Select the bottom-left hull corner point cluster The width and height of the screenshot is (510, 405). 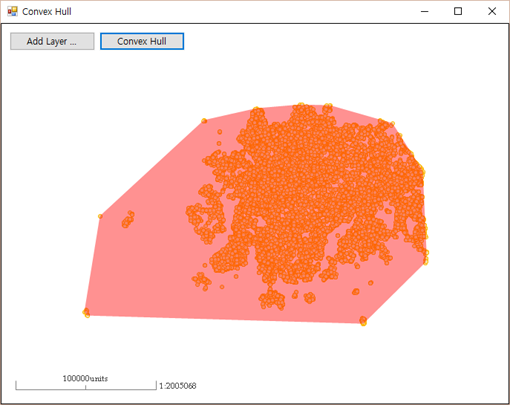point(86,313)
